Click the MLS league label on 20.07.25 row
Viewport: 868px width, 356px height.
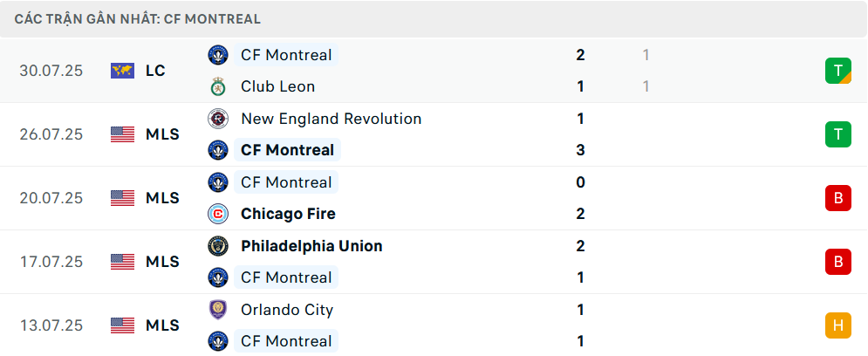click(x=163, y=198)
